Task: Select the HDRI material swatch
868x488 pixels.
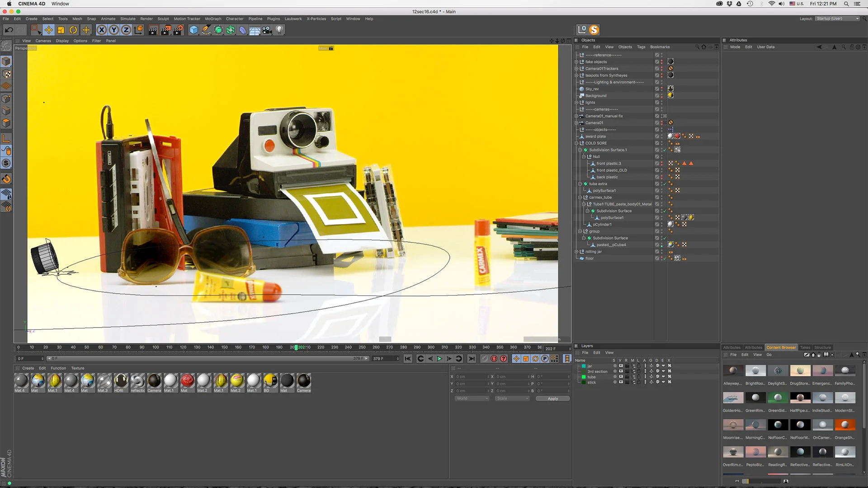Action: (121, 383)
